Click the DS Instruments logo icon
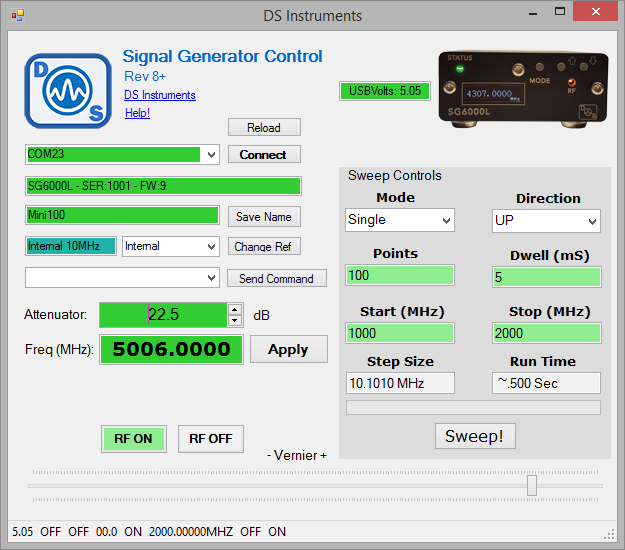This screenshot has width=625, height=550. tap(67, 90)
